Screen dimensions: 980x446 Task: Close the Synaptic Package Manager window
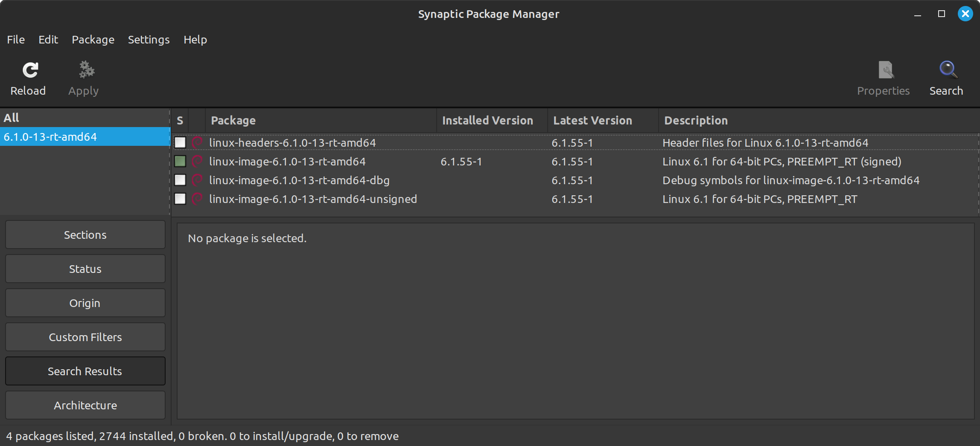point(965,14)
